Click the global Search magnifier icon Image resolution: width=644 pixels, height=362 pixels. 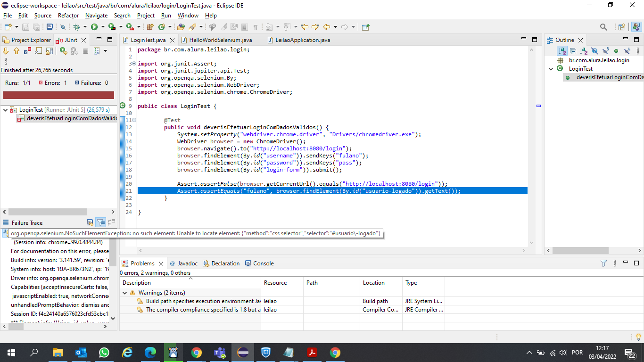click(x=603, y=27)
